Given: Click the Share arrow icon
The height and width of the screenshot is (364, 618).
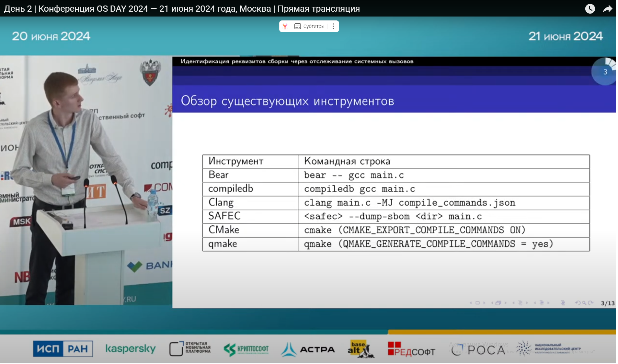Looking at the screenshot, I should coord(607,9).
